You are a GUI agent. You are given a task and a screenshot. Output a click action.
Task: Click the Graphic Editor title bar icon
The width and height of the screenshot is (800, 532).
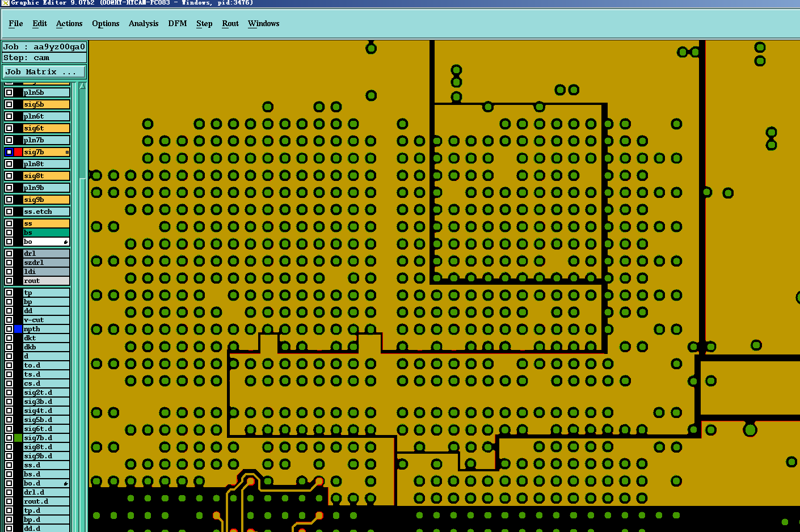coord(5,3)
